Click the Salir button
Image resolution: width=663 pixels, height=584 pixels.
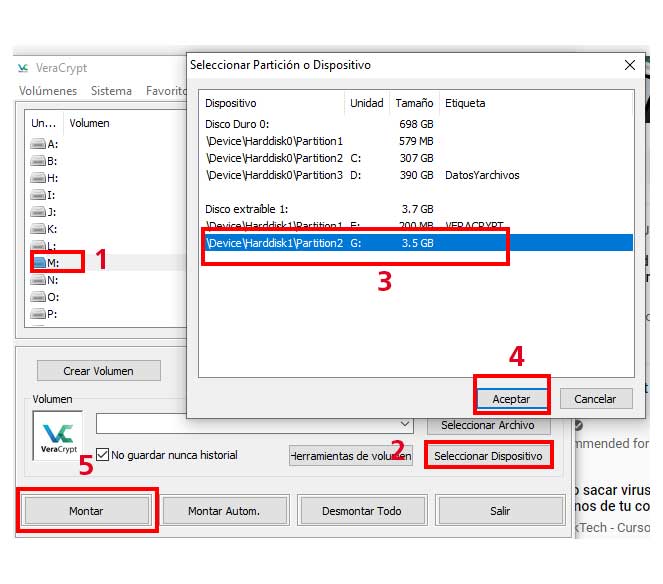click(x=501, y=511)
